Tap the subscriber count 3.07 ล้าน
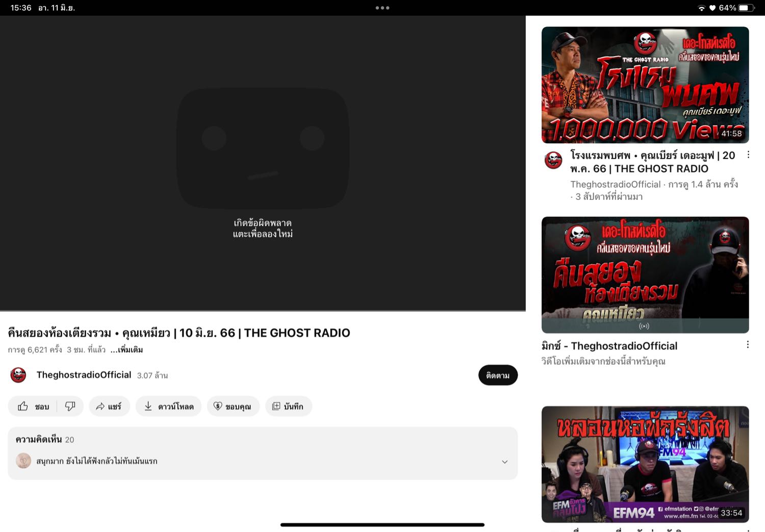765x532 pixels. pyautogui.click(x=152, y=375)
